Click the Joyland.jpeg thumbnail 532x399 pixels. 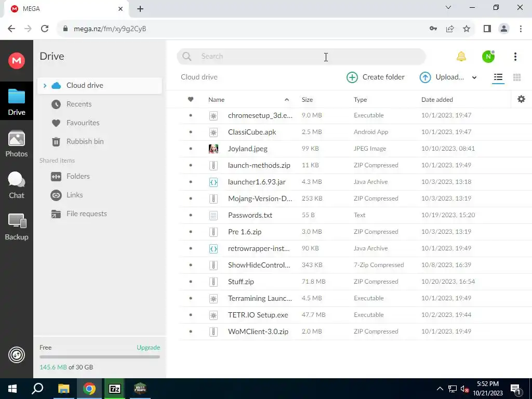click(x=214, y=149)
